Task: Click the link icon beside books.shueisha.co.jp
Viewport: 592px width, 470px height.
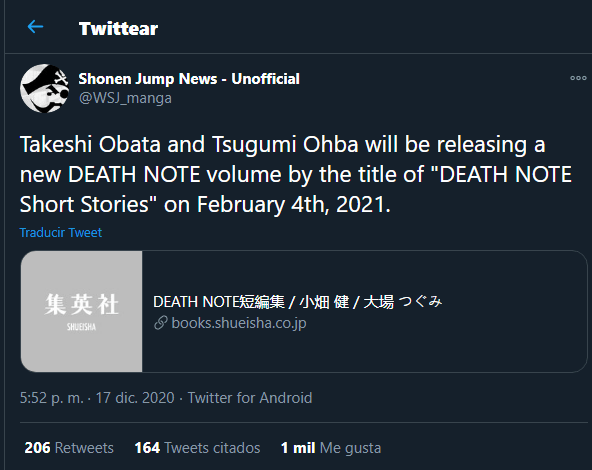Action: [161, 323]
